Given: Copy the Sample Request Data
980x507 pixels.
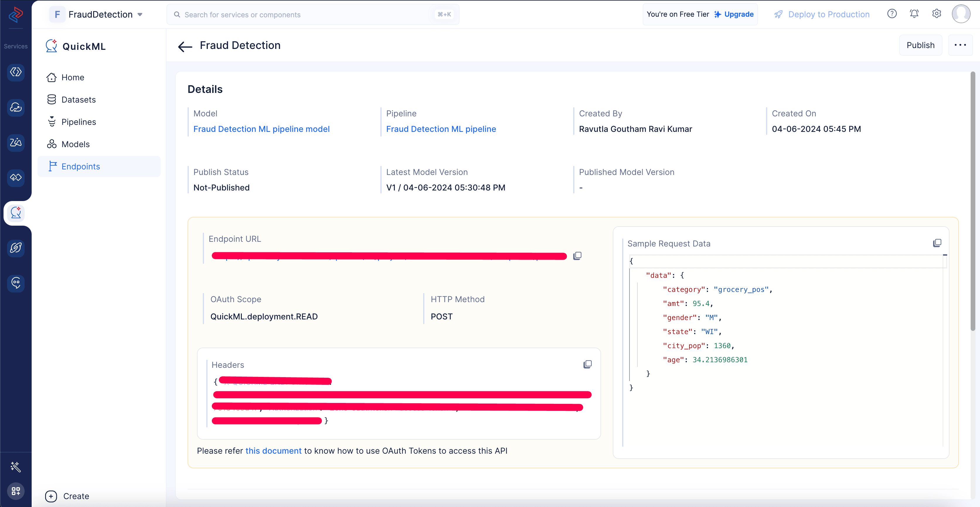Looking at the screenshot, I should pyautogui.click(x=937, y=243).
